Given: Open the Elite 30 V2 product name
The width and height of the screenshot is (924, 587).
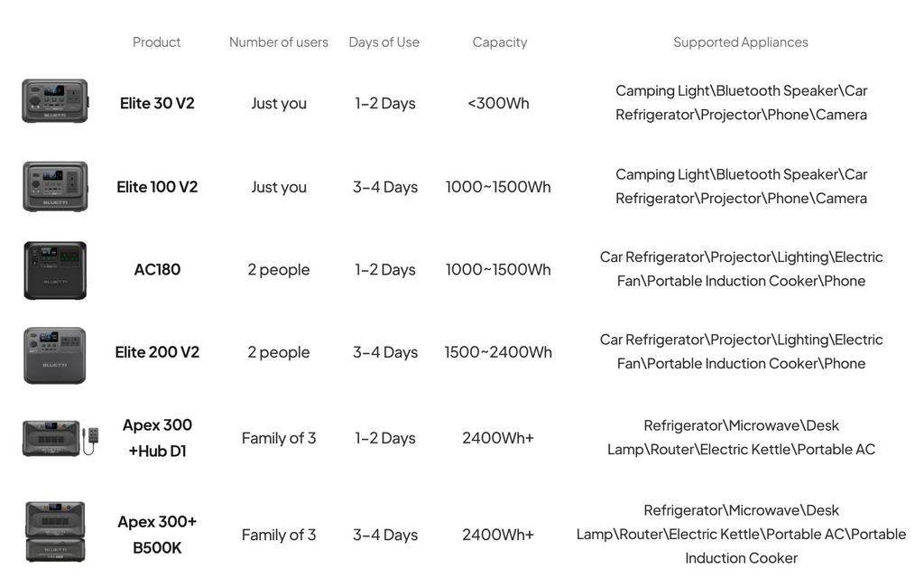Looking at the screenshot, I should [157, 103].
